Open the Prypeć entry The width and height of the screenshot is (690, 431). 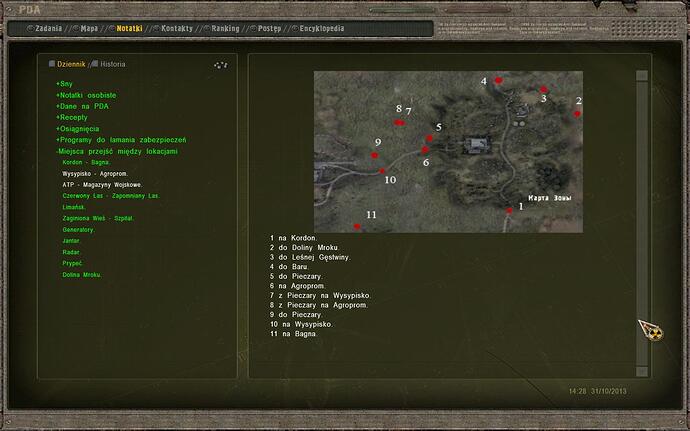73,263
